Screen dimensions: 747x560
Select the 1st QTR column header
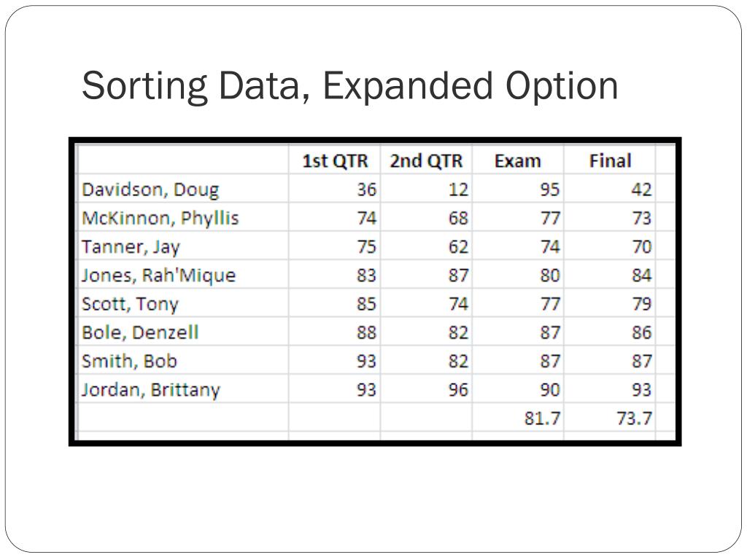click(x=334, y=160)
